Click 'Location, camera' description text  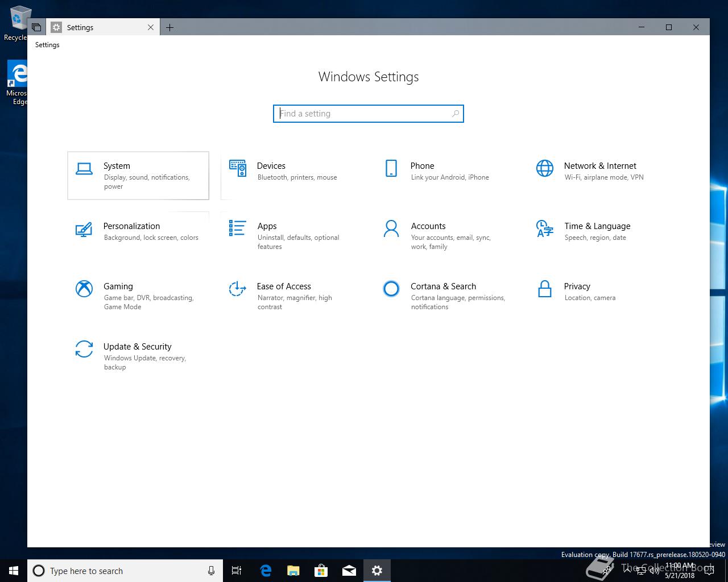tap(590, 298)
